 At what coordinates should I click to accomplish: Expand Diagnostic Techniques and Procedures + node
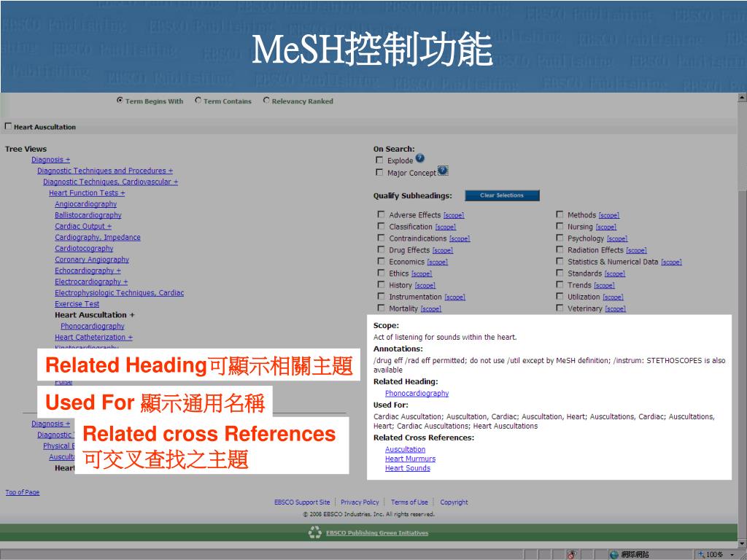pyautogui.click(x=105, y=171)
